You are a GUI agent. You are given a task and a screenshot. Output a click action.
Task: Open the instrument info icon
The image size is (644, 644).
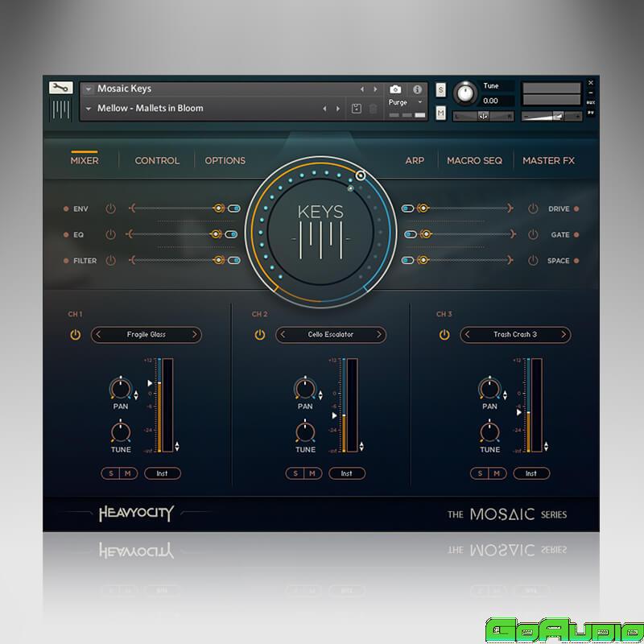pyautogui.click(x=417, y=89)
